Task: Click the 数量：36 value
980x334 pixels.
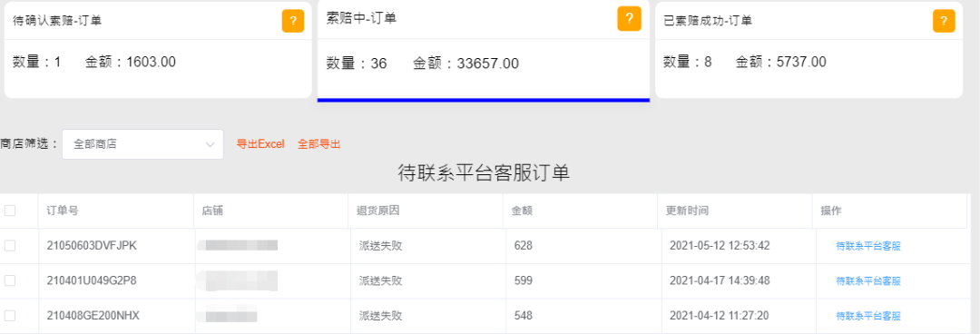Action: [x=357, y=64]
